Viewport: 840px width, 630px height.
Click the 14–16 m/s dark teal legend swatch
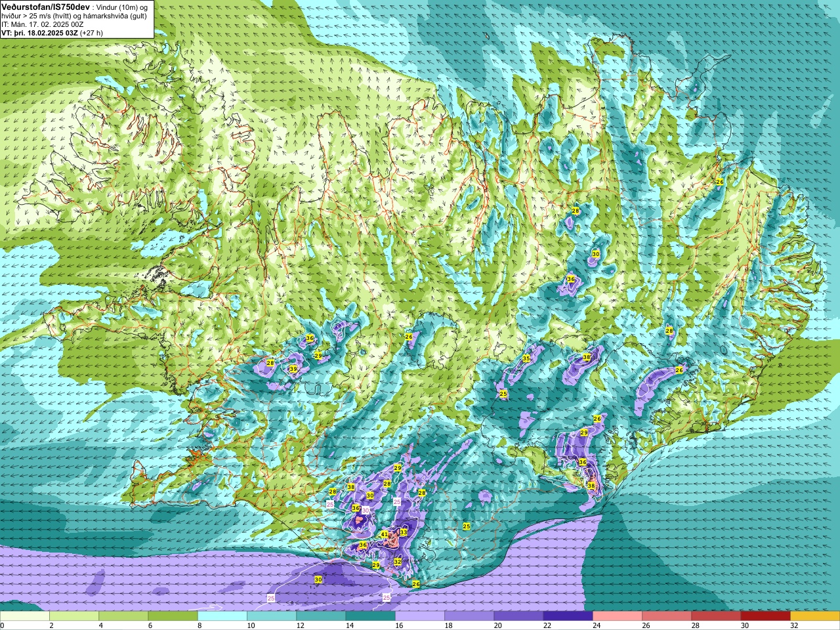pos(370,616)
